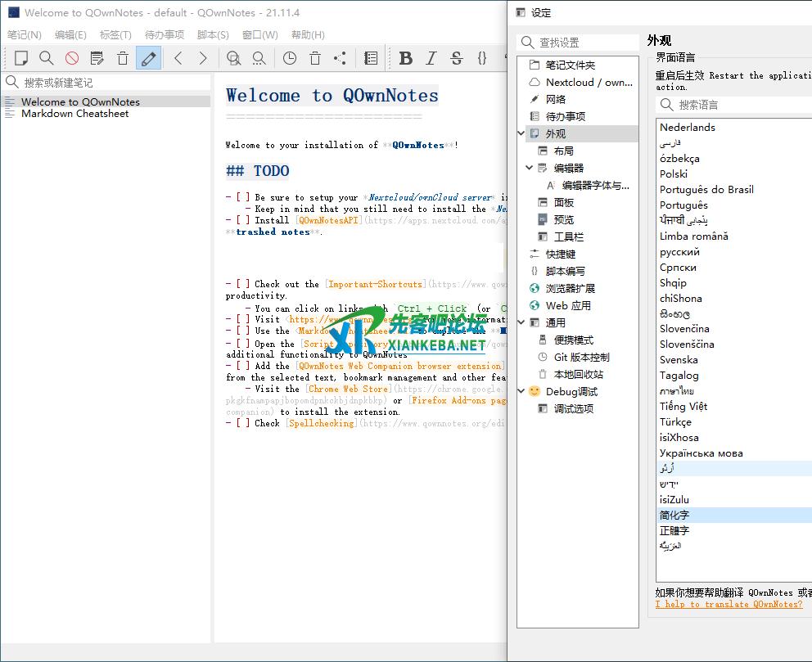Click the back arrow in toolbar
The height and width of the screenshot is (662, 812).
point(178,58)
